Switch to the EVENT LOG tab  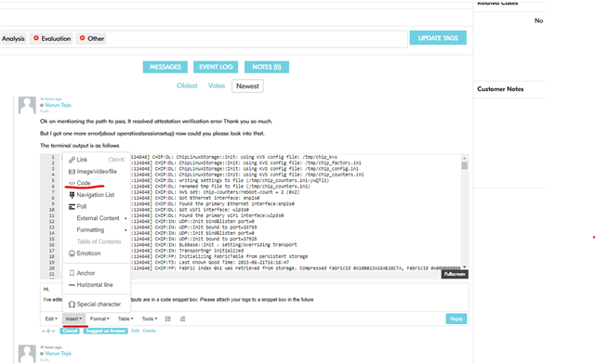pos(216,67)
